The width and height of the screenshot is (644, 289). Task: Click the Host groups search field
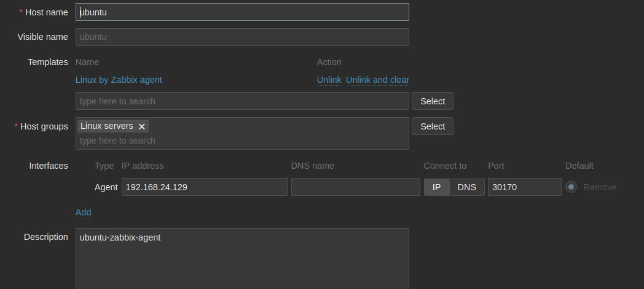[x=242, y=141]
